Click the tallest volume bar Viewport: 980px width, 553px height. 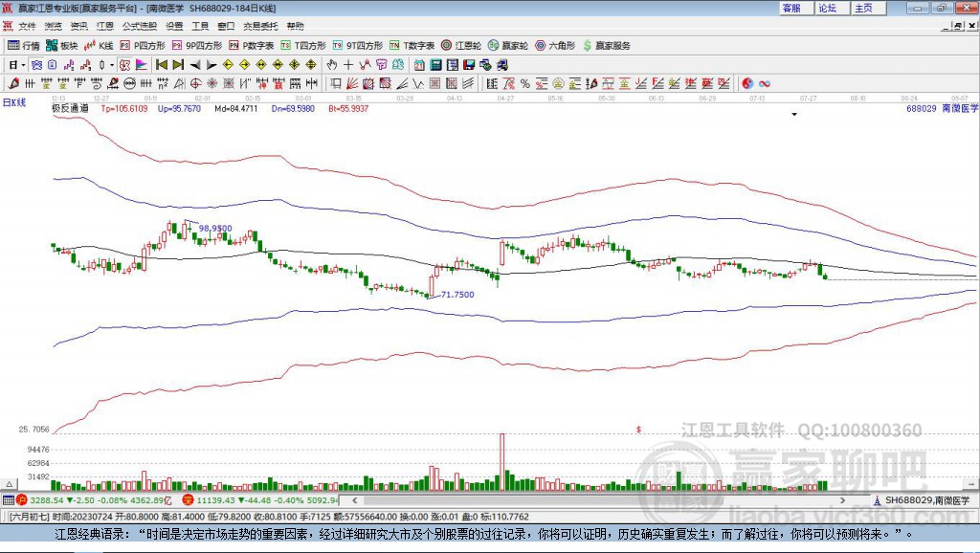tap(501, 462)
